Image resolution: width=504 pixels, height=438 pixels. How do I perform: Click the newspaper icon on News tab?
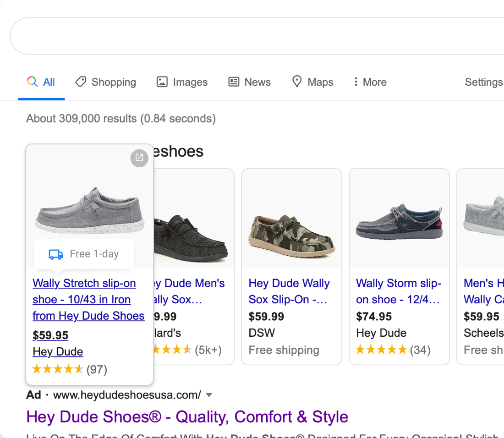coord(234,82)
